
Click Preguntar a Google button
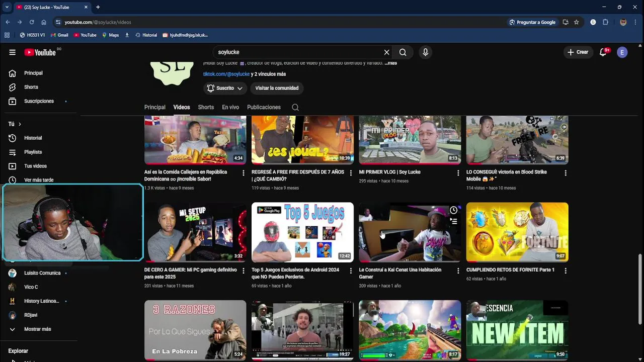[532, 22]
